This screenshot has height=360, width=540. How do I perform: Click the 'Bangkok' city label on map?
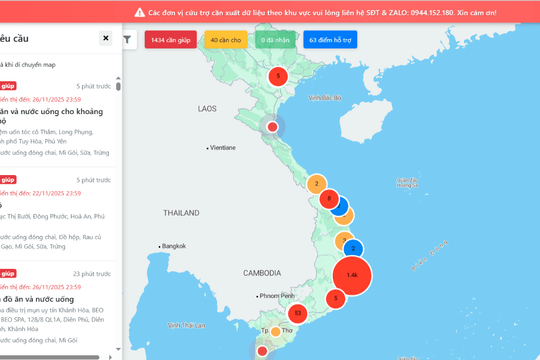click(x=174, y=246)
